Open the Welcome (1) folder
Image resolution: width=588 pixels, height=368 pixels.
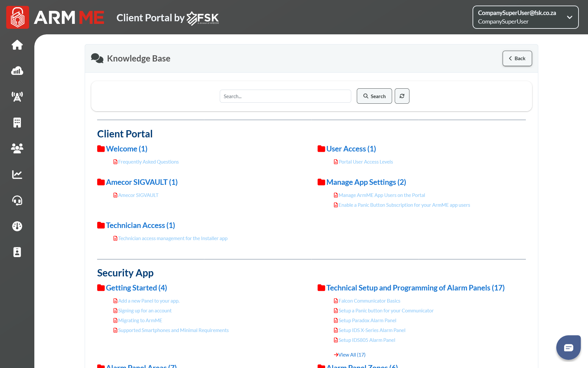[126, 149]
